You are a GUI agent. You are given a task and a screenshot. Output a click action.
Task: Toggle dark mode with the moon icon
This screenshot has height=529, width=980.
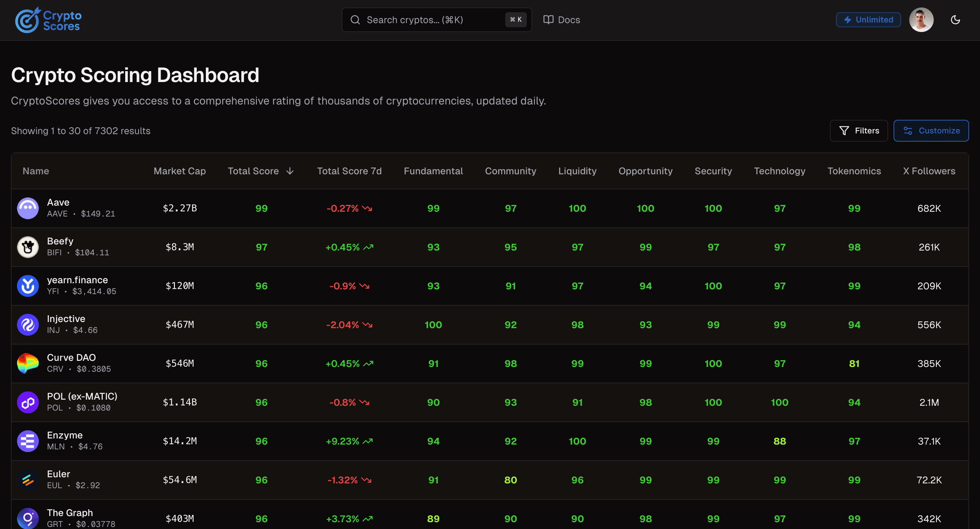(955, 20)
